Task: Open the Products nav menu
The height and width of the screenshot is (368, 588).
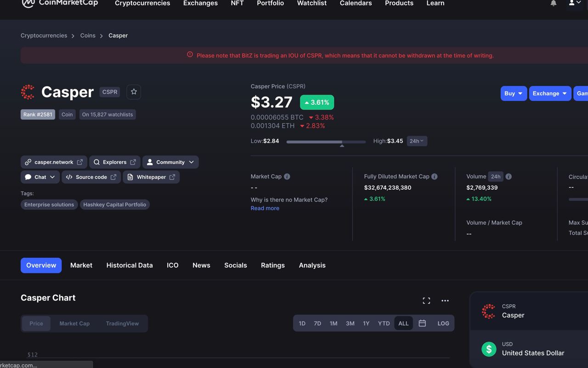Action: click(399, 3)
